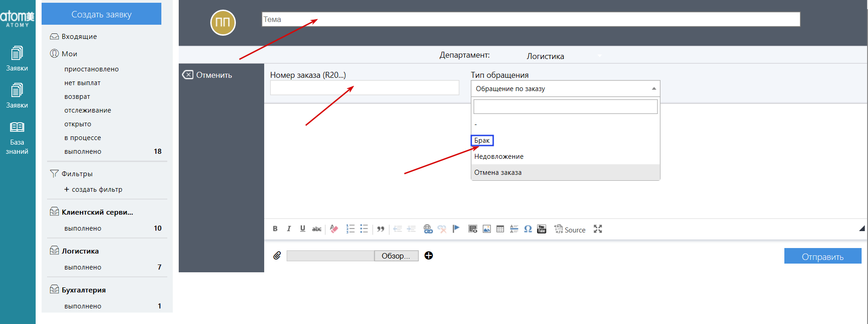Insert a numbered list

tap(351, 229)
